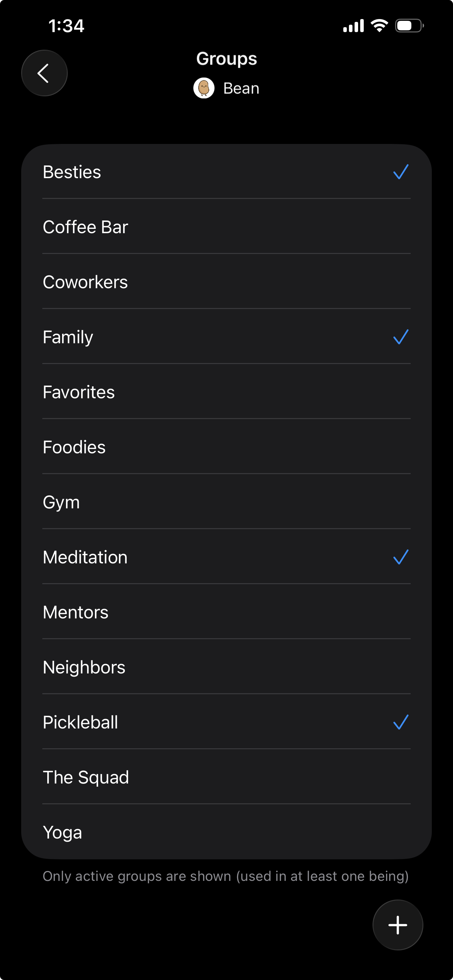Tap the Neighbors group row
Screen dimensions: 453x980
coord(226,667)
